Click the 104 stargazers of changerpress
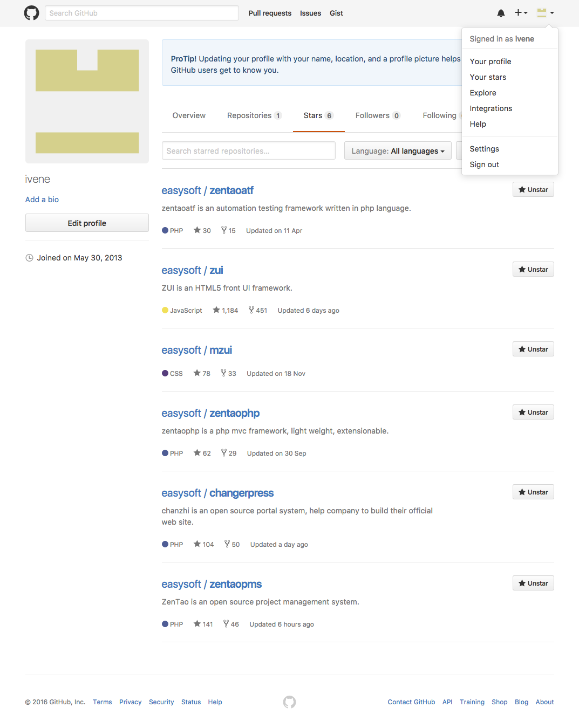Image resolution: width=579 pixels, height=728 pixels. tap(204, 544)
